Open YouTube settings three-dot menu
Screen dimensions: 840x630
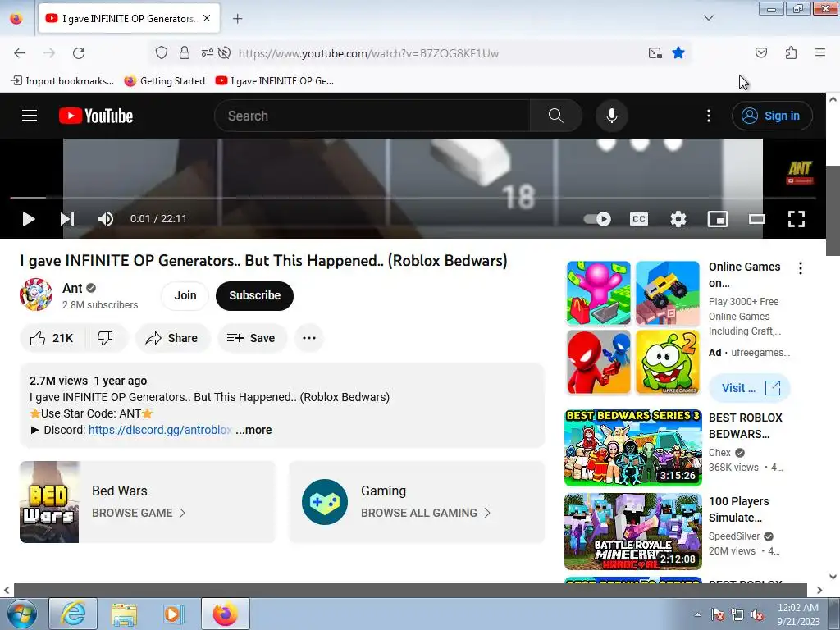[x=709, y=116]
